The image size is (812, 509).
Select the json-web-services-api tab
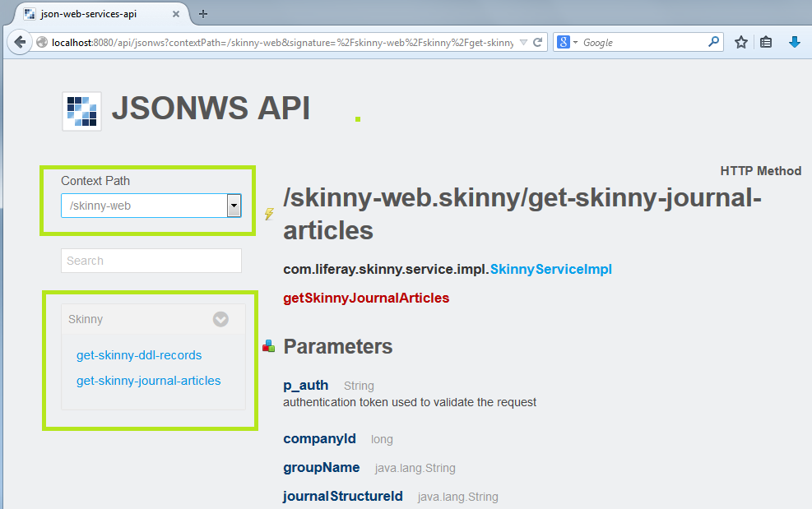[101, 14]
